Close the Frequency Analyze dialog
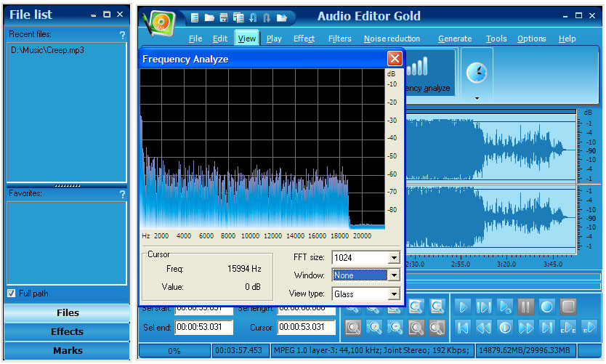 [x=395, y=59]
